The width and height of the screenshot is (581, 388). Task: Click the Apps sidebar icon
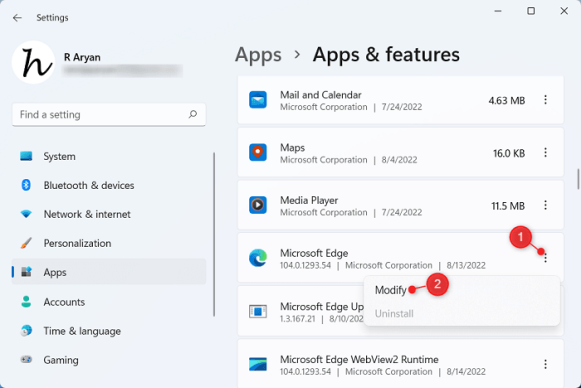pos(26,272)
